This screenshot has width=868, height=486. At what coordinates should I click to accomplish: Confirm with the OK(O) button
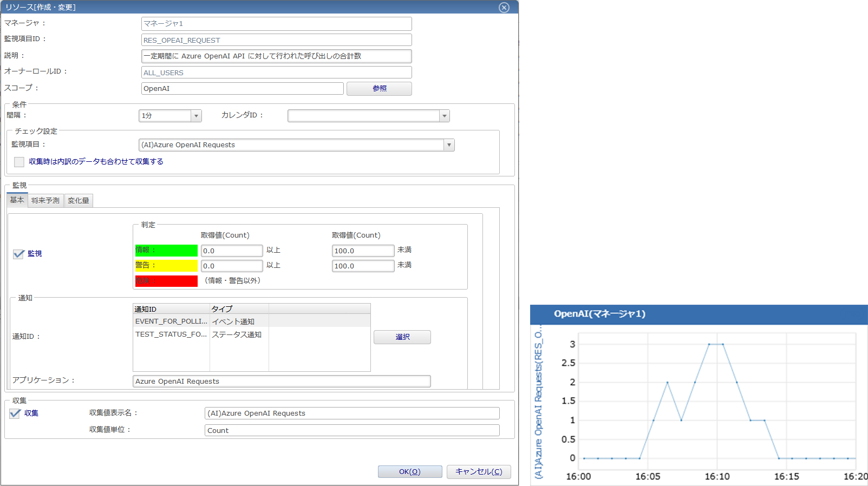coord(410,472)
